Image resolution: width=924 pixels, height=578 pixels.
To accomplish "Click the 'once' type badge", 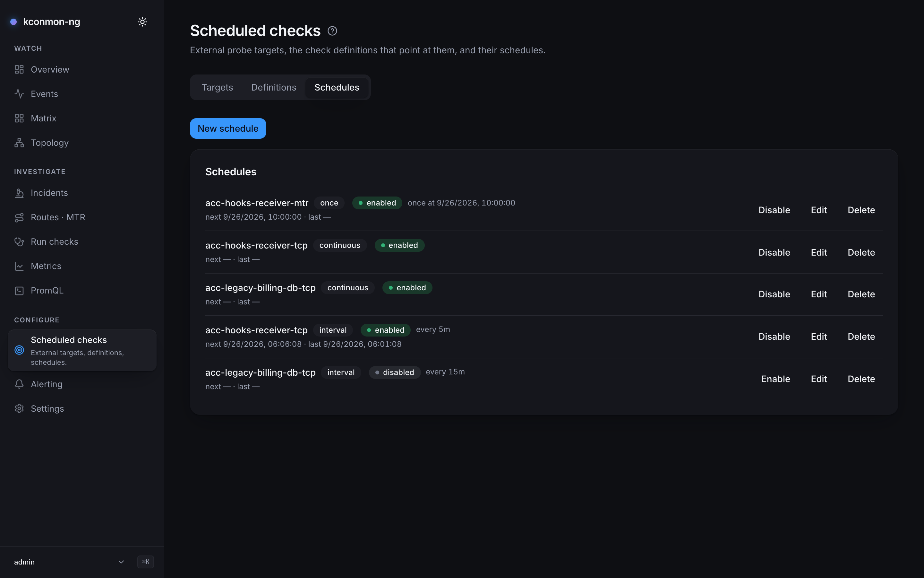I will [329, 203].
